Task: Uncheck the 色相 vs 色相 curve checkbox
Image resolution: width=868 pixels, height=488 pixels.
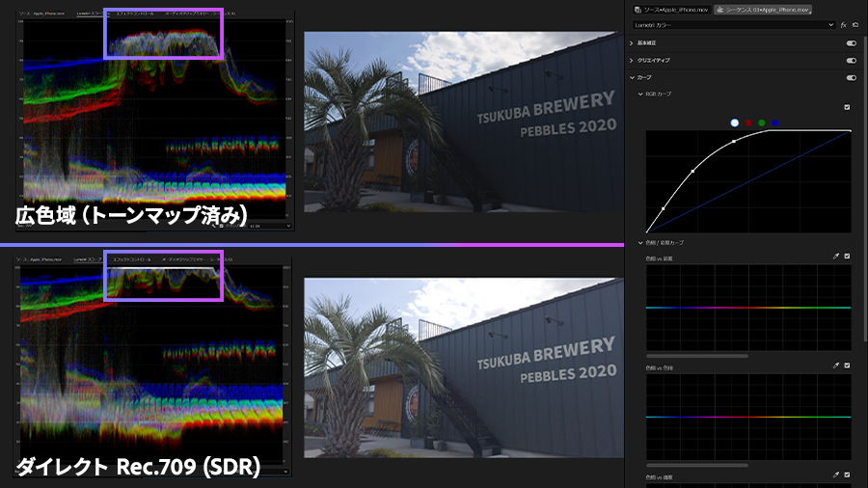Action: [847, 366]
